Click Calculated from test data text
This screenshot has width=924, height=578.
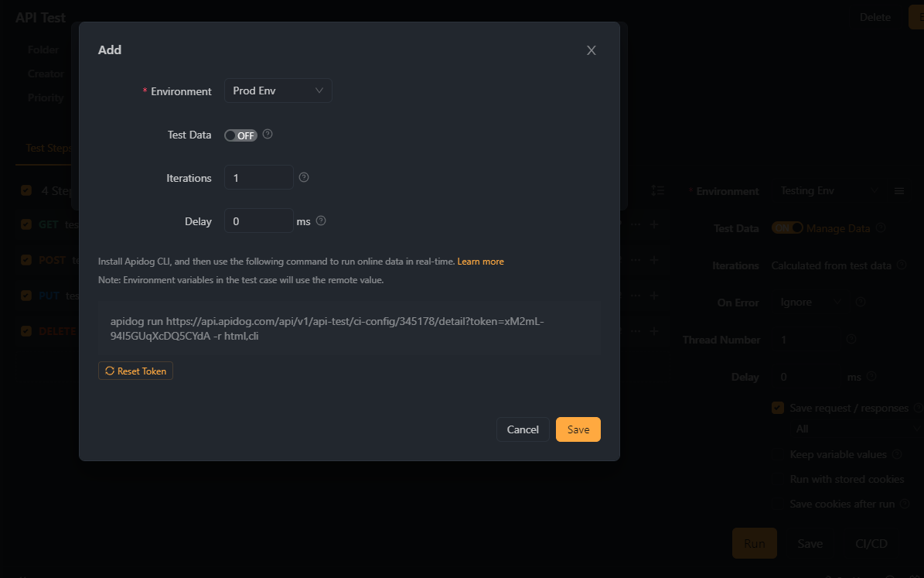(831, 265)
